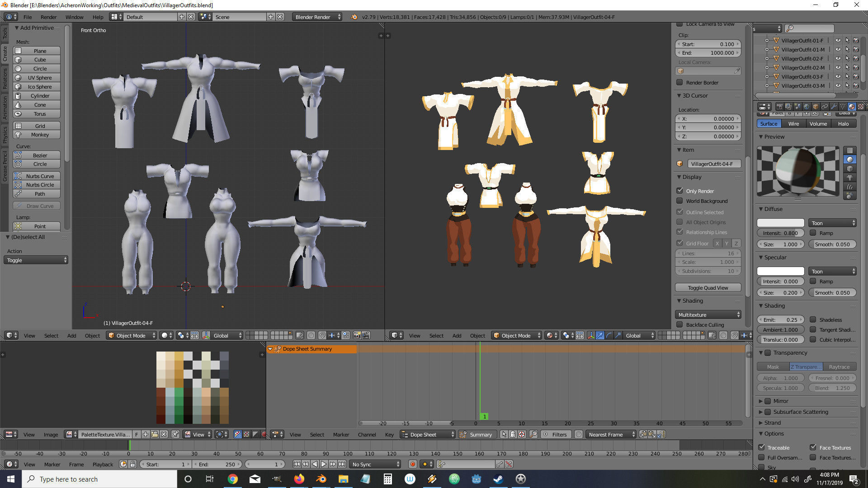The width and height of the screenshot is (868, 488).
Task: Add UV Sphere mesh primitive
Action: [37, 78]
